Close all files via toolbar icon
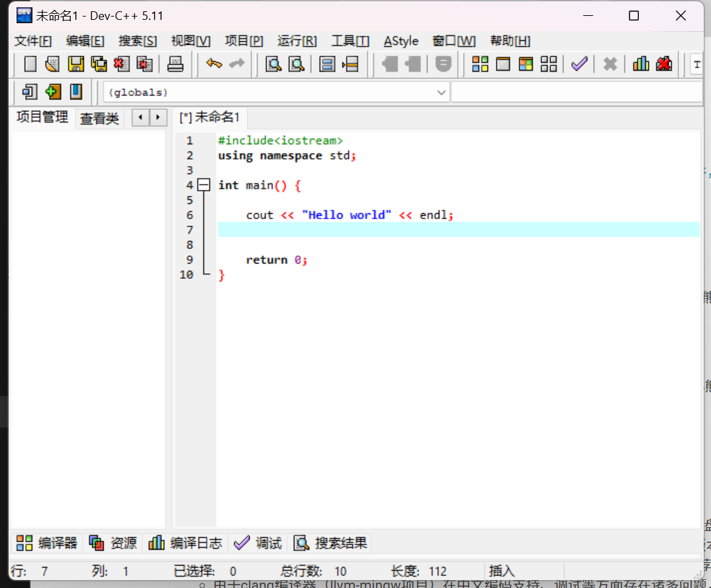Screen dimensions: 711x588 [144, 64]
